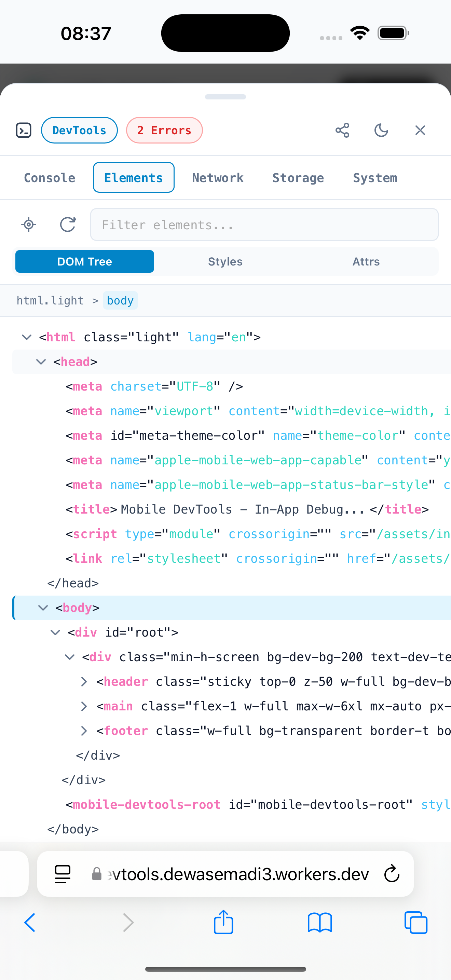Select the mobile-devtools-root element row

coord(232,805)
